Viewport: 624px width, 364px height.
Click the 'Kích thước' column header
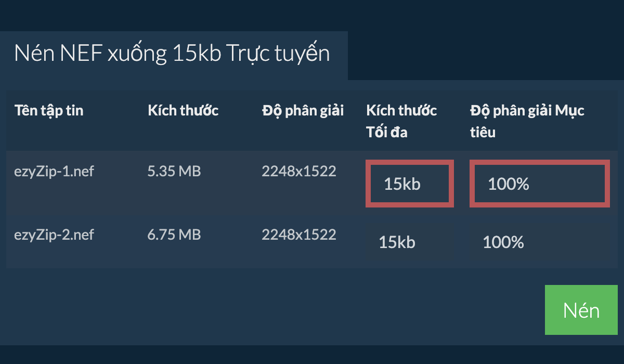click(183, 110)
